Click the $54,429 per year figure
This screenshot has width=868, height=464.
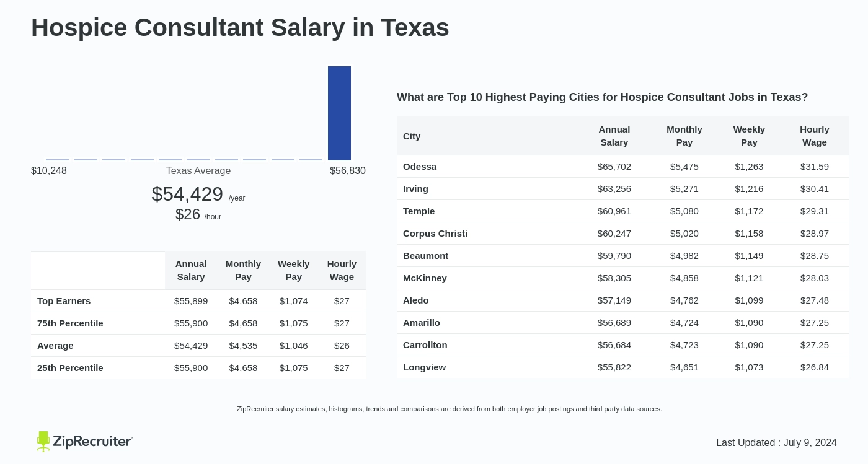198,195
